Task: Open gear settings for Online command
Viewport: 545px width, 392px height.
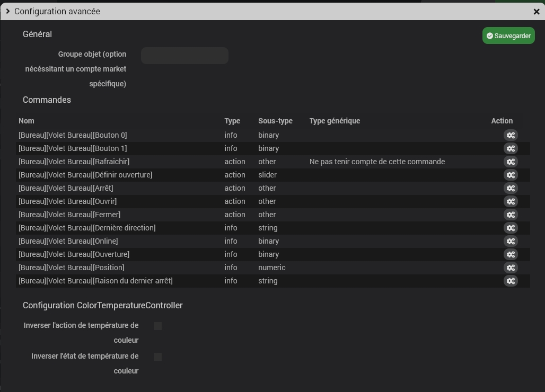Action: tap(510, 241)
